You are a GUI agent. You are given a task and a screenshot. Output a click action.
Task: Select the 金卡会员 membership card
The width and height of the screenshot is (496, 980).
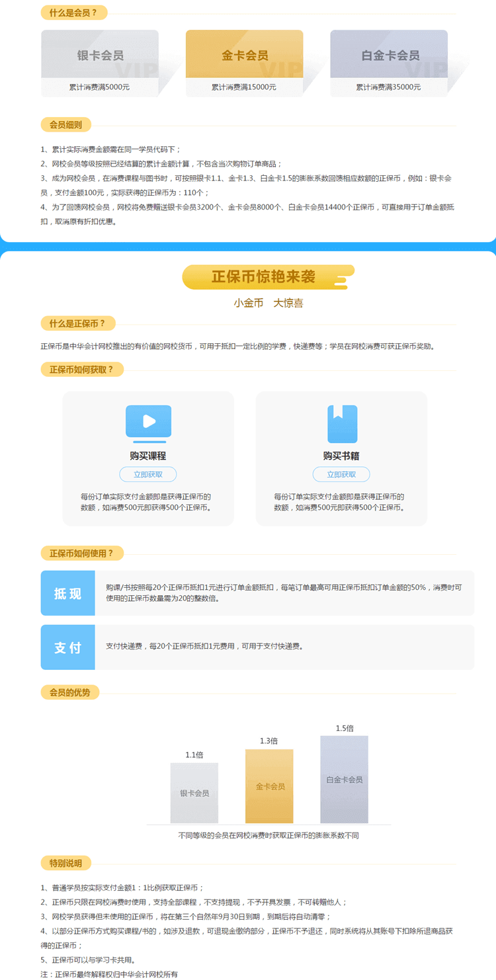point(244,63)
